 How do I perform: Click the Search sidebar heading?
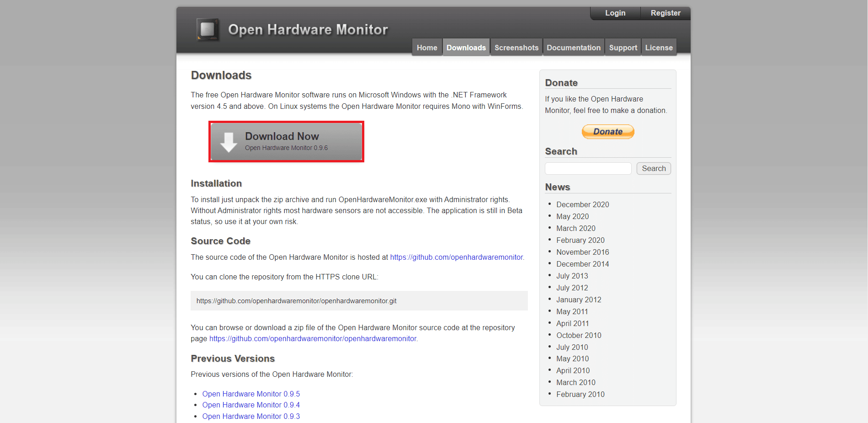point(561,151)
